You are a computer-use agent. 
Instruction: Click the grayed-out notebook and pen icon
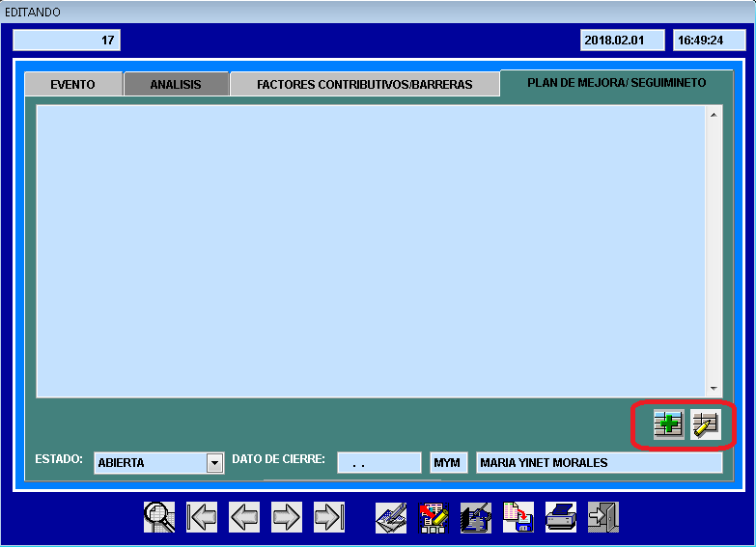click(x=476, y=517)
